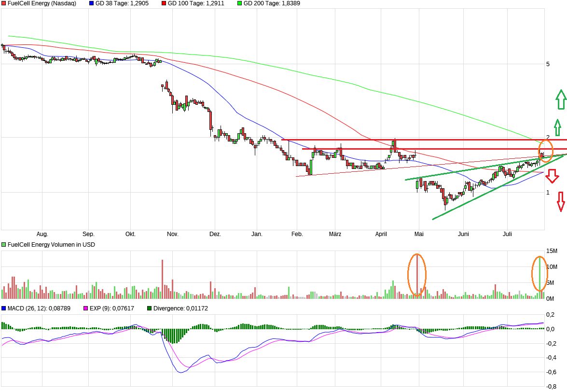Select the orange ellipse around July volume spike
The image size is (567, 392).
pos(540,274)
